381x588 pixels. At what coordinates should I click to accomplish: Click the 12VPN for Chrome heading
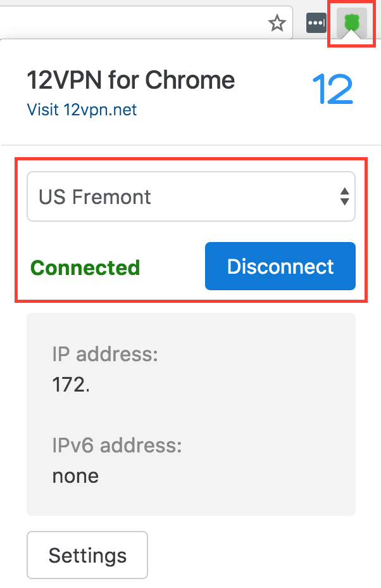tap(130, 80)
